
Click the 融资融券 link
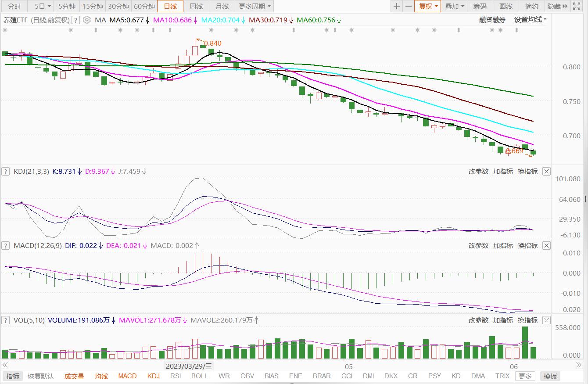click(x=492, y=20)
